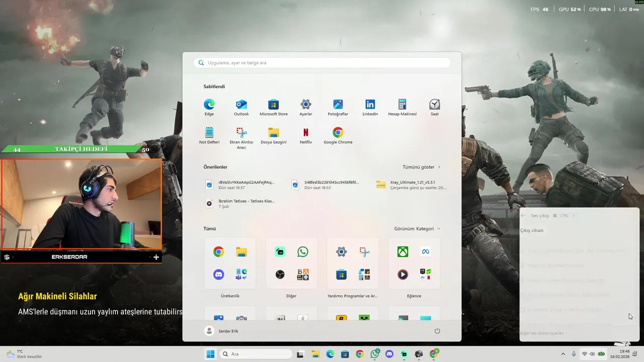Open Microsoft Store in Yardımcı Programlar group

click(342, 275)
